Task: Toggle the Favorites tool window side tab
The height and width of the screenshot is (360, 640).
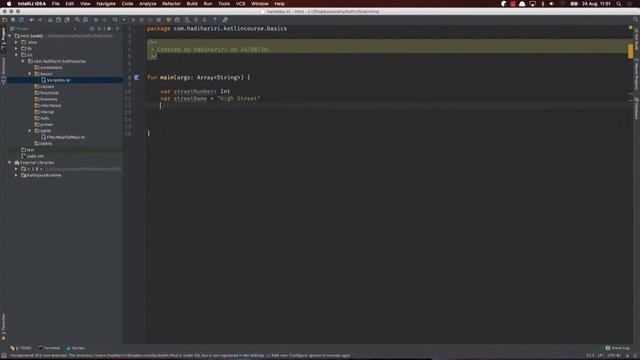Action: 3,327
